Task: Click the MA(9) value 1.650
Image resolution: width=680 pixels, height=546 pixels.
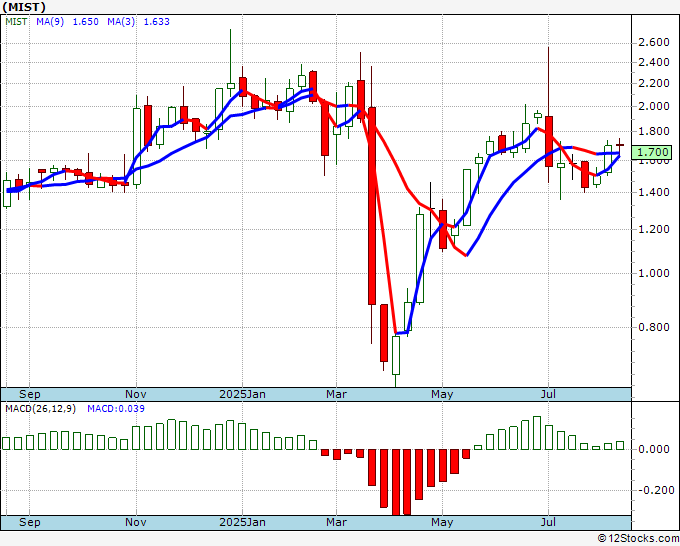Action: coord(85,22)
